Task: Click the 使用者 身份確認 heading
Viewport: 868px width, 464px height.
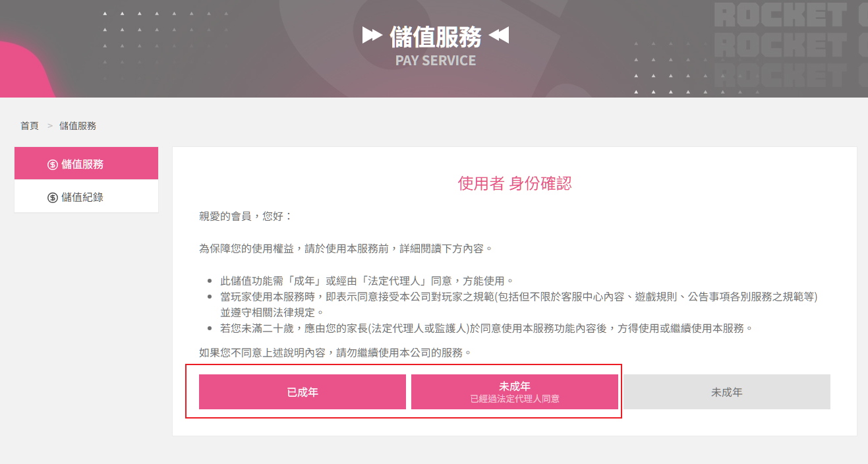Action: pos(515,183)
